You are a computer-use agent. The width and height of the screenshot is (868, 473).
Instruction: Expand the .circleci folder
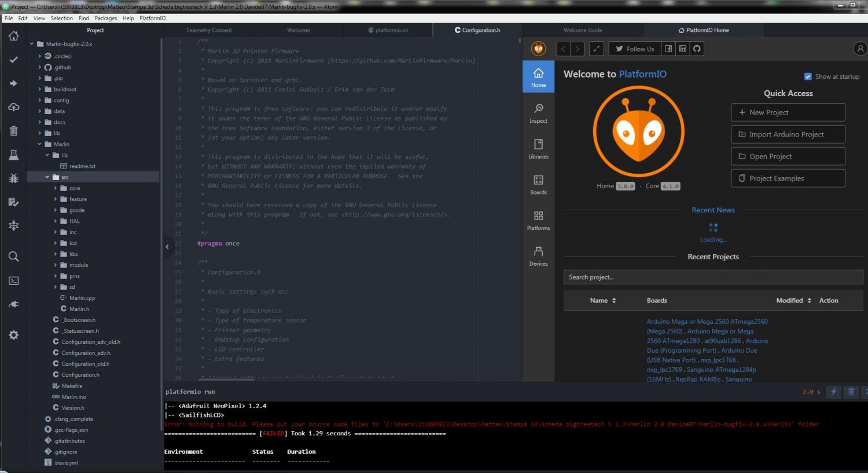click(40, 56)
